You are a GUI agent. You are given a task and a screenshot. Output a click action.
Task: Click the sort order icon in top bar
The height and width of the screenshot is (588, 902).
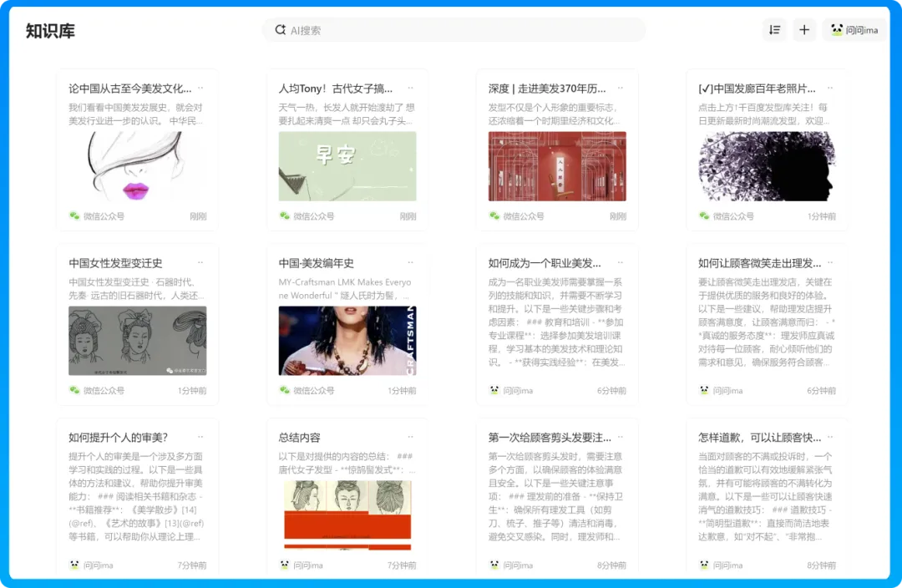pyautogui.click(x=774, y=30)
